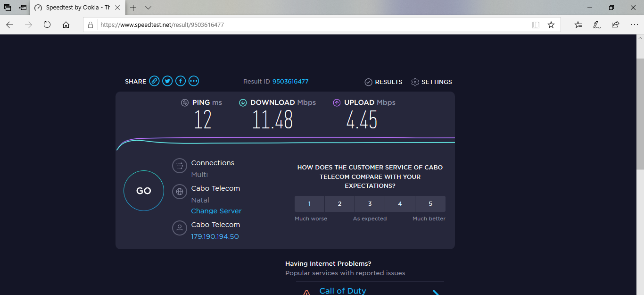This screenshot has height=295, width=644.
Task: Show tabs you've set aside
Action: click(x=8, y=8)
